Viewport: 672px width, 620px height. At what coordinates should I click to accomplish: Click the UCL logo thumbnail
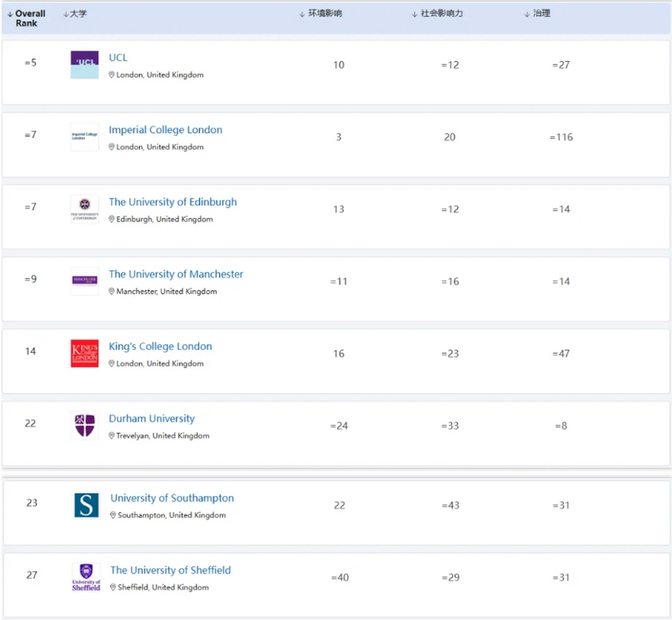[85, 65]
